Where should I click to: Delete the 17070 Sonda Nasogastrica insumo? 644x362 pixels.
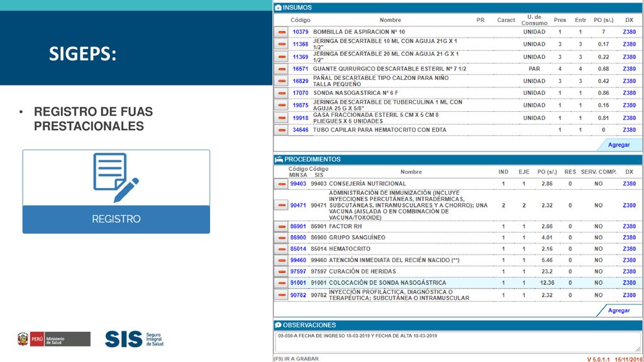pos(281,93)
